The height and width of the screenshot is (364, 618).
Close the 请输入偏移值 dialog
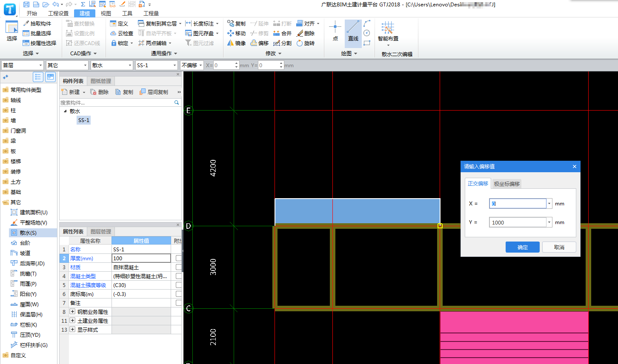coord(575,166)
